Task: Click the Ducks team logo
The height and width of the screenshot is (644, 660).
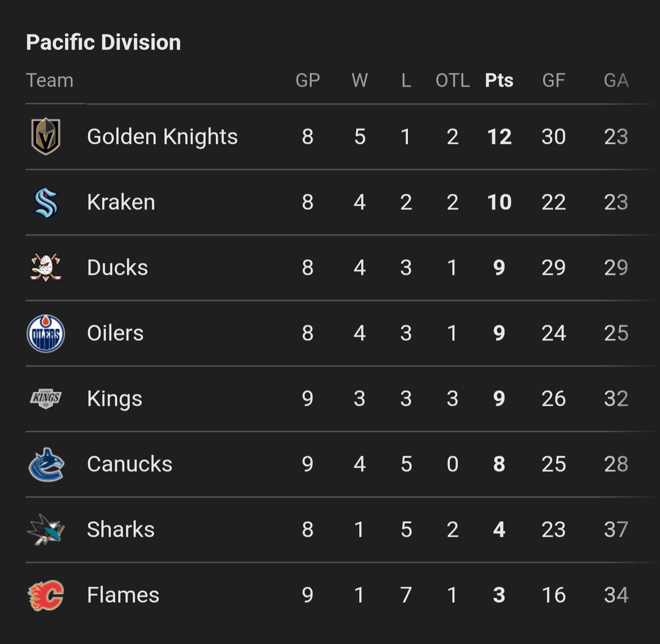Action: point(46,267)
